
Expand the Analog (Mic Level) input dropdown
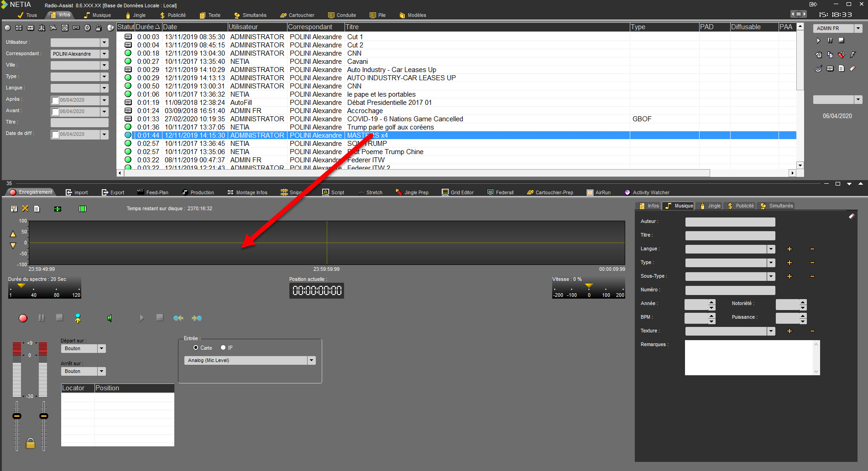(312, 361)
